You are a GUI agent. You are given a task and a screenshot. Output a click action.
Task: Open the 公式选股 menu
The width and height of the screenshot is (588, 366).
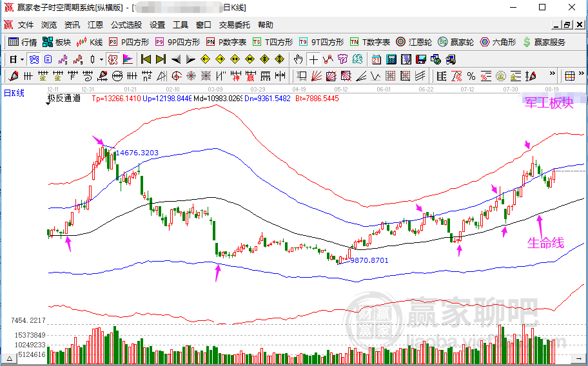pos(126,25)
